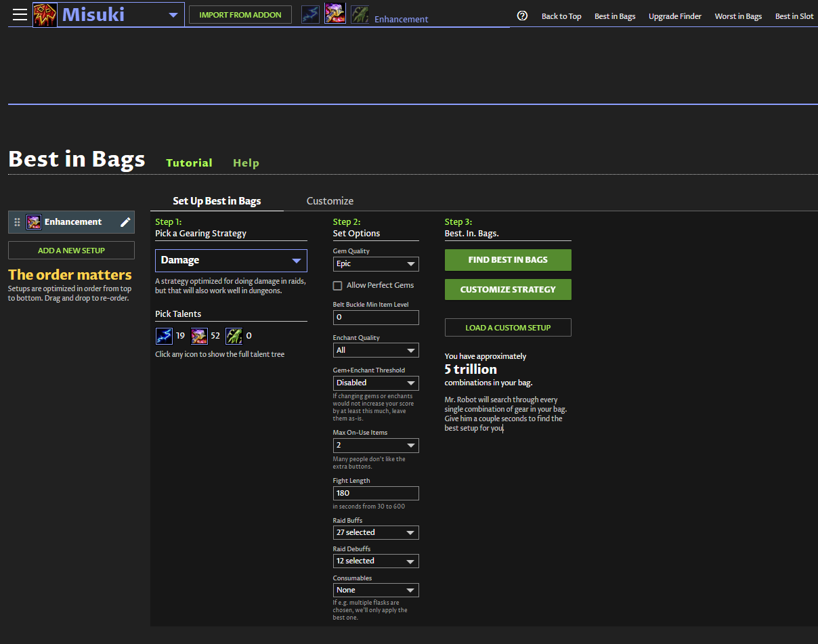Open the Restoration talent tree icon showing 0
This screenshot has width=818, height=644.
pos(234,336)
